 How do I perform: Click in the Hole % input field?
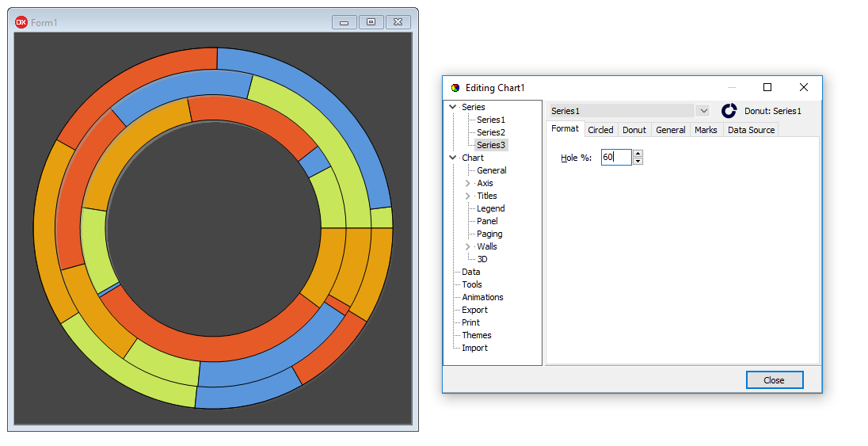(615, 158)
